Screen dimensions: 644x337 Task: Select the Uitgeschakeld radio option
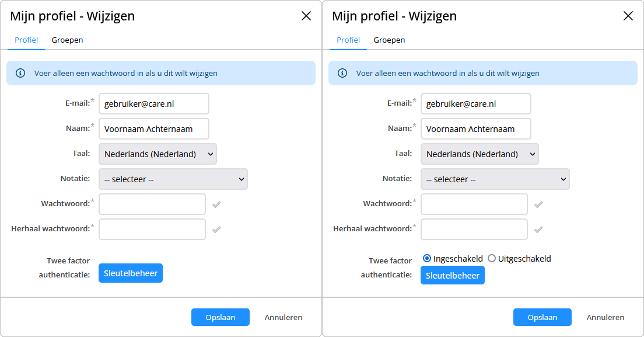(x=492, y=258)
